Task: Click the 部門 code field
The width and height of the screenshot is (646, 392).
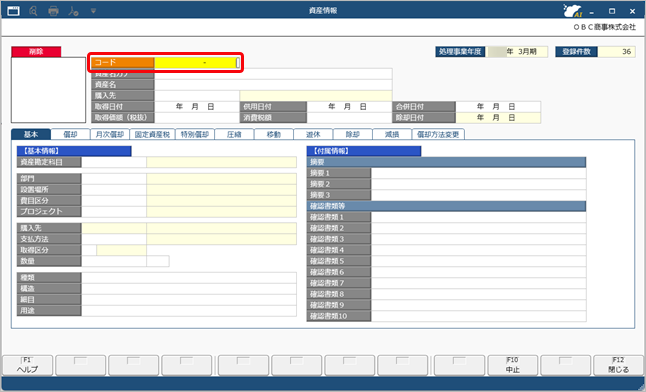Action: pyautogui.click(x=114, y=178)
